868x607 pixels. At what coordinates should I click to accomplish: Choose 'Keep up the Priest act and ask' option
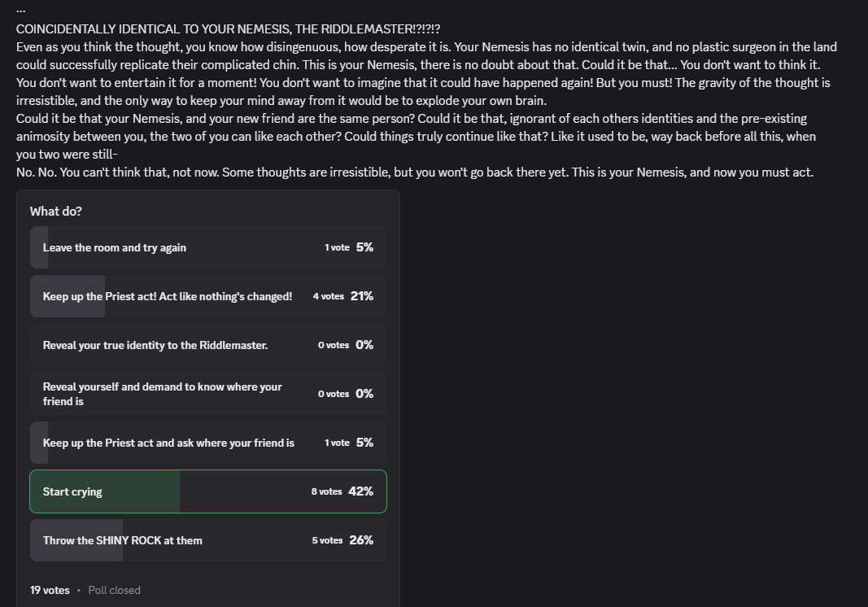(208, 443)
